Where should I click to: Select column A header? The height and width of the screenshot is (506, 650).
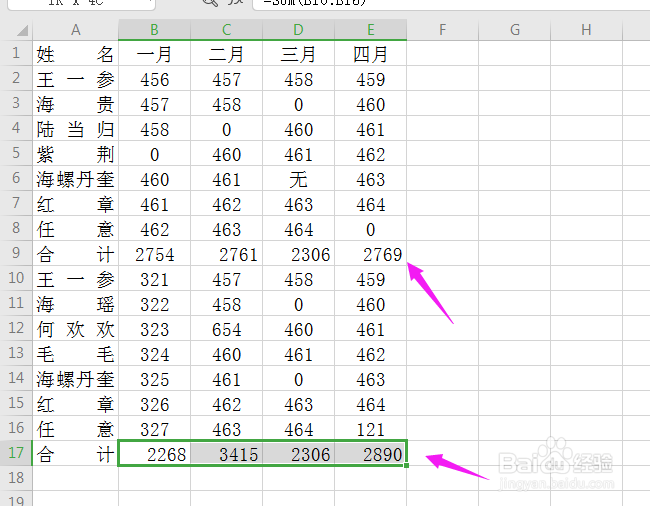click(75, 30)
